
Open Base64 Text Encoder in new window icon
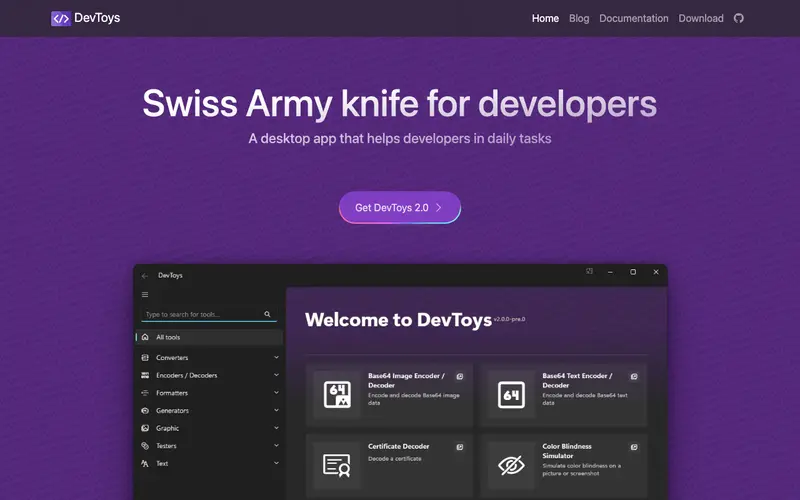634,377
